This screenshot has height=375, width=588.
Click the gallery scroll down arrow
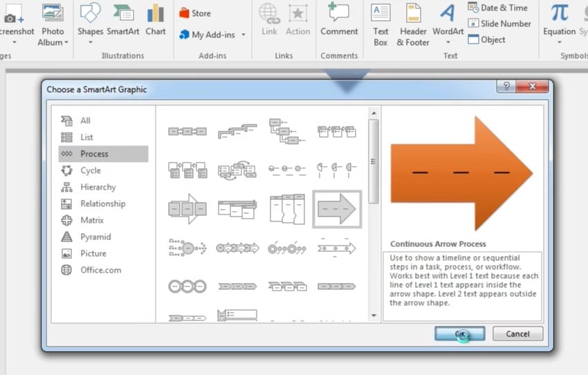click(x=374, y=315)
